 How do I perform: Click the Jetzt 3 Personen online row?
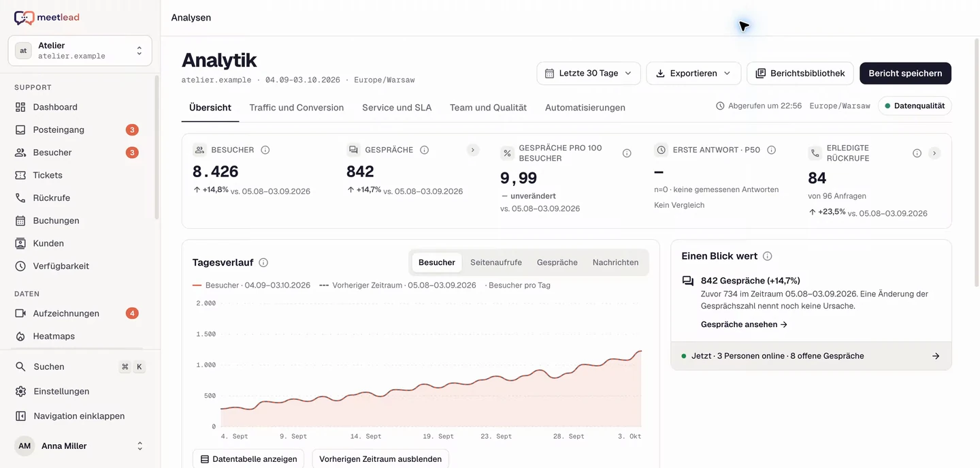(811, 356)
